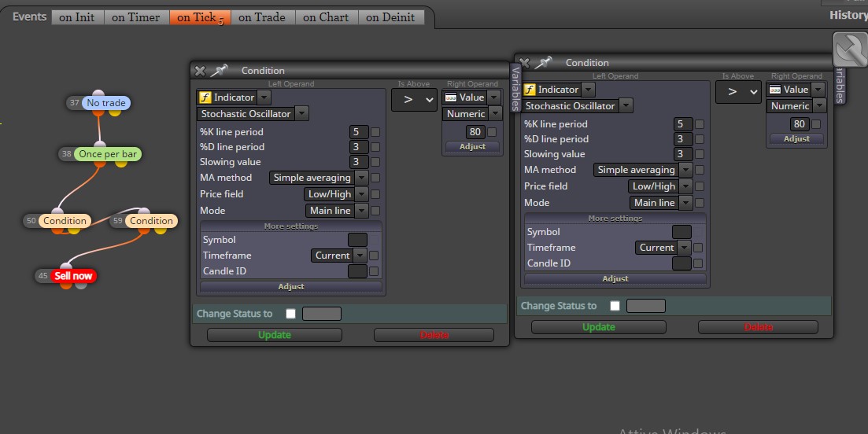The width and height of the screenshot is (868, 434).
Task: Toggle Mode checkbox in left panel
Action: click(375, 211)
